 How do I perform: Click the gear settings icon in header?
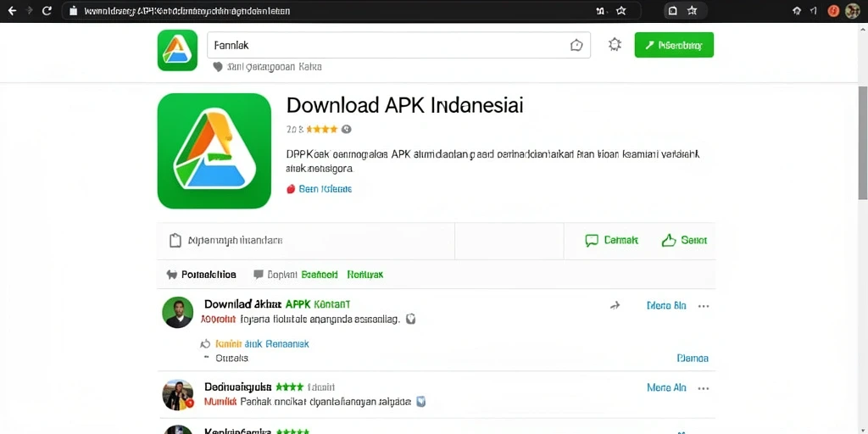[615, 45]
